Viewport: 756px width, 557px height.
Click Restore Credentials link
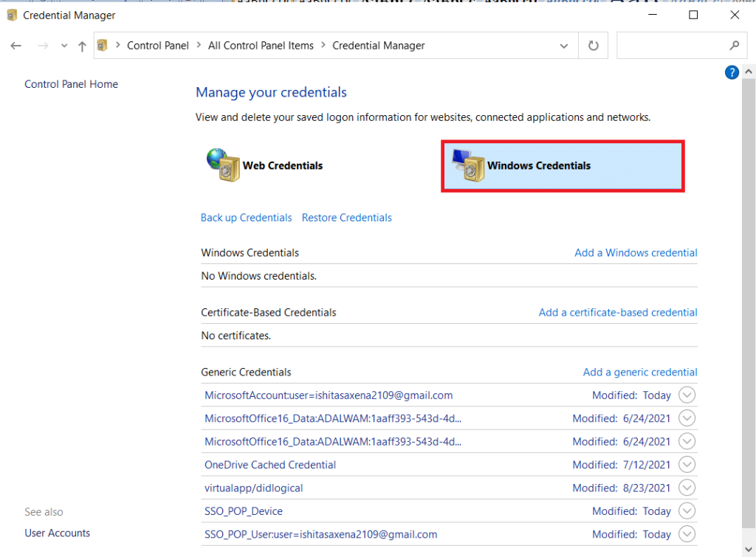click(x=347, y=218)
